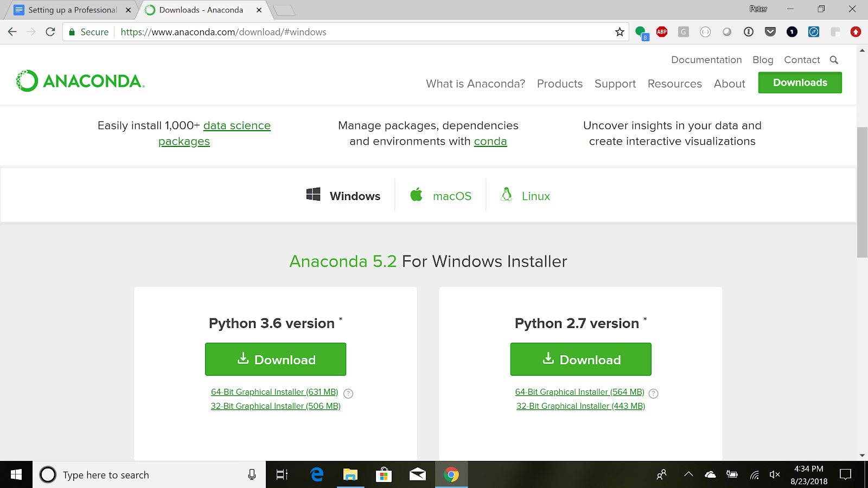The image size is (868, 488).
Task: Click the bookmark star icon in address bar
Action: [620, 32]
